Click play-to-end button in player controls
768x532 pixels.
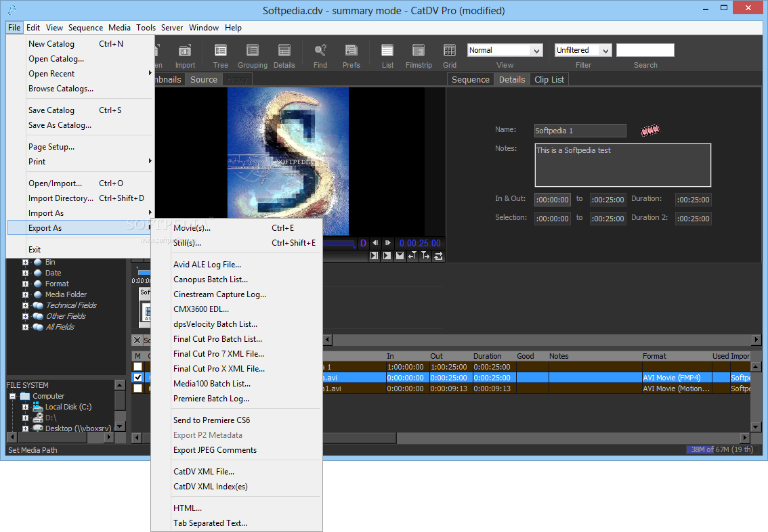coord(375,255)
